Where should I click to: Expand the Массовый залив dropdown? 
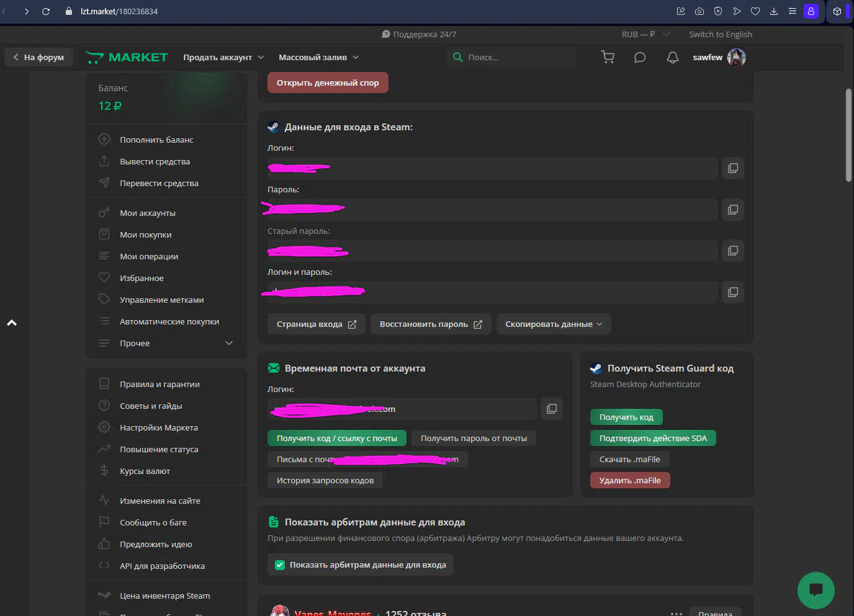click(318, 57)
